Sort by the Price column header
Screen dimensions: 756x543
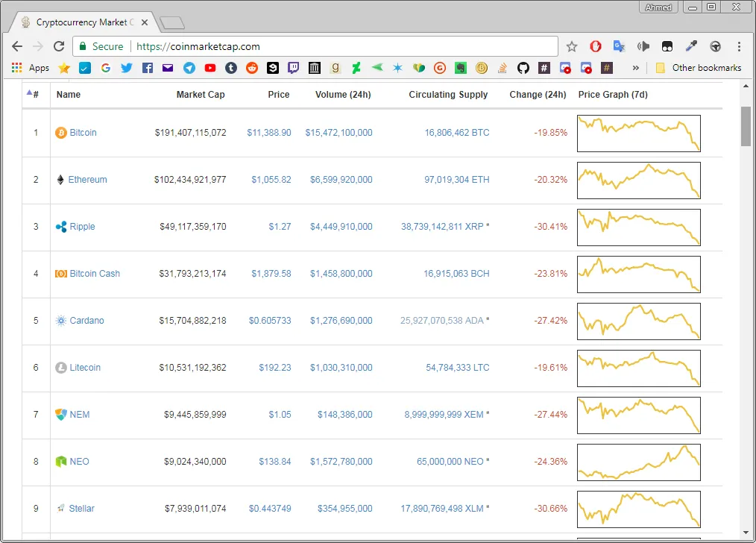pyautogui.click(x=279, y=95)
